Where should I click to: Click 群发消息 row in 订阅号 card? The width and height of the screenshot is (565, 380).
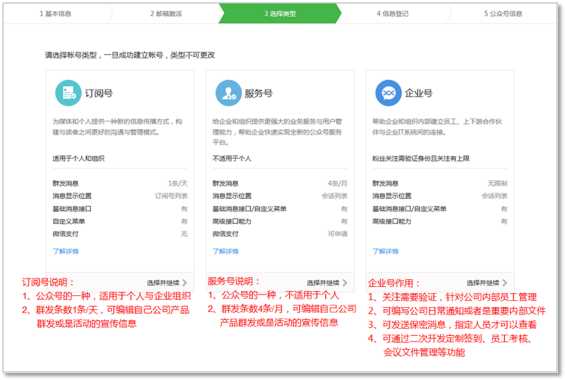(x=120, y=183)
